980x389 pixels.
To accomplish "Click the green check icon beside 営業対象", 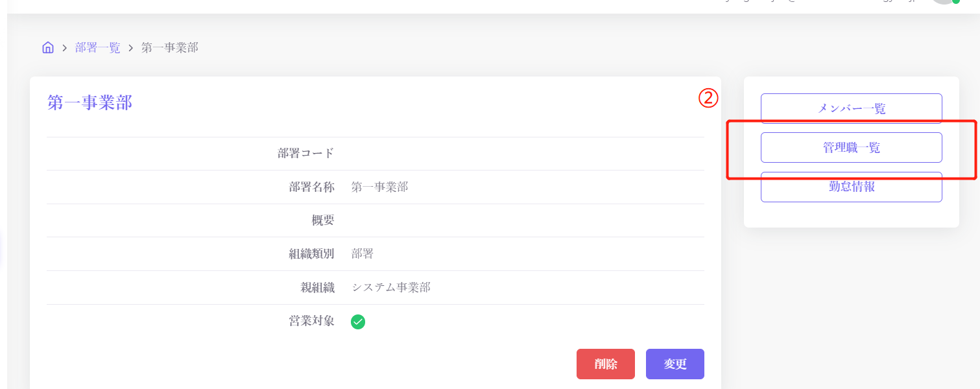I will coord(358,322).
